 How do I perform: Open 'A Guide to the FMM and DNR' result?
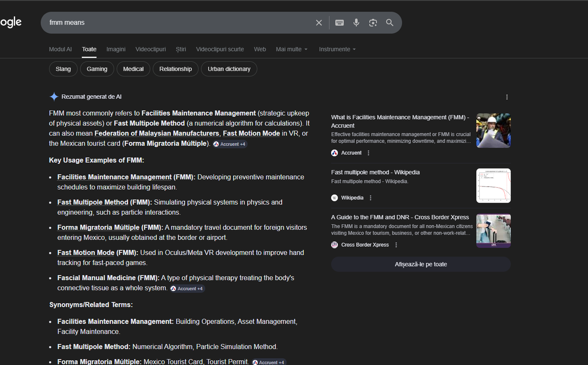400,217
